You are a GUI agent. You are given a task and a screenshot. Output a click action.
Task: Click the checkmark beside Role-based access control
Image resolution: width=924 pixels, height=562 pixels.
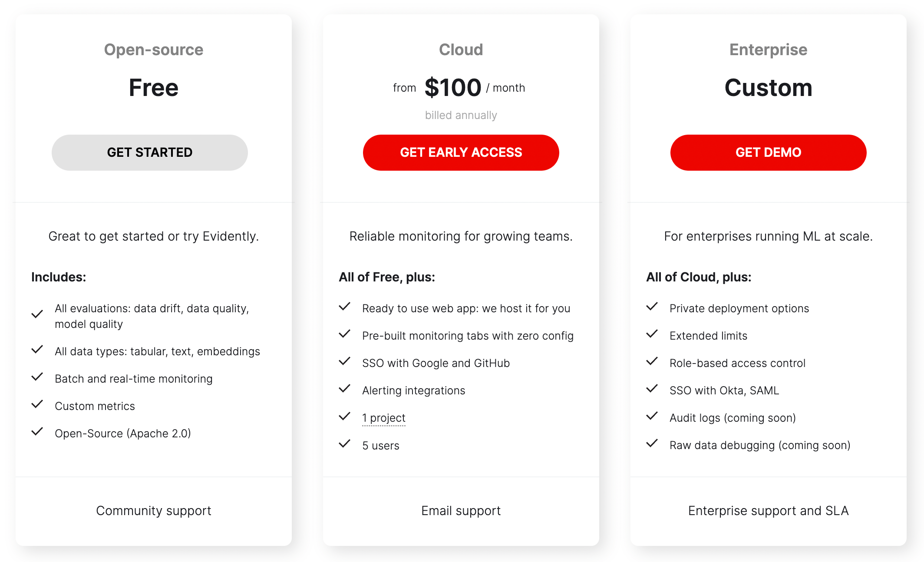[652, 361]
